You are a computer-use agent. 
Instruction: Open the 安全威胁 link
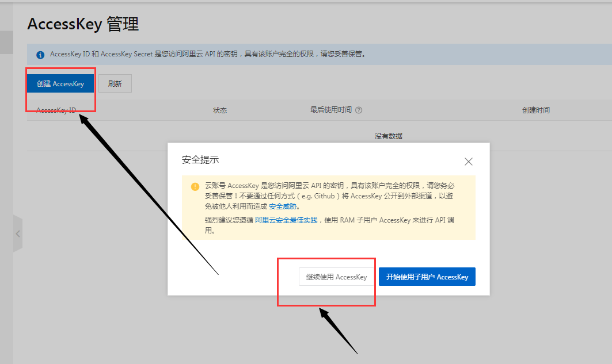(x=283, y=206)
